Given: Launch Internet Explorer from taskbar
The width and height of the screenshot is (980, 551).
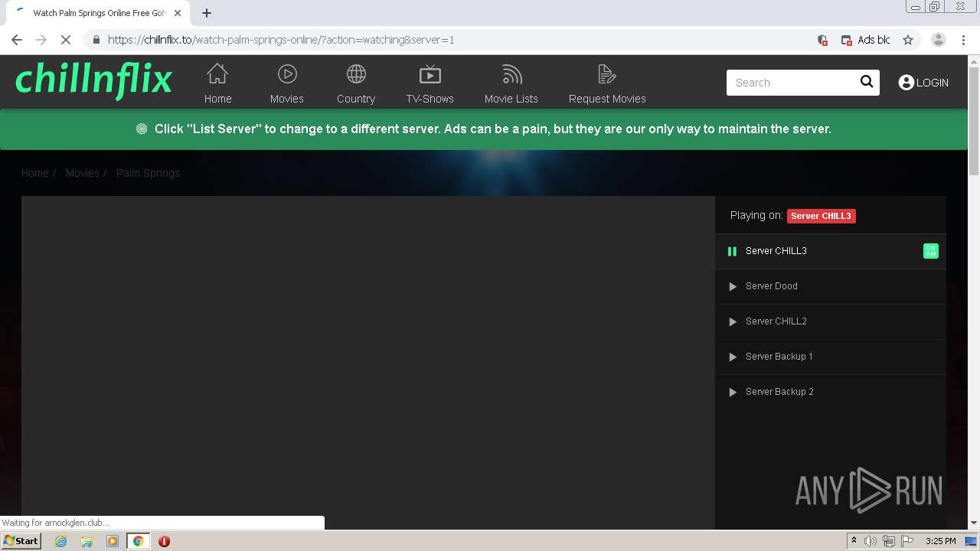Looking at the screenshot, I should point(61,541).
